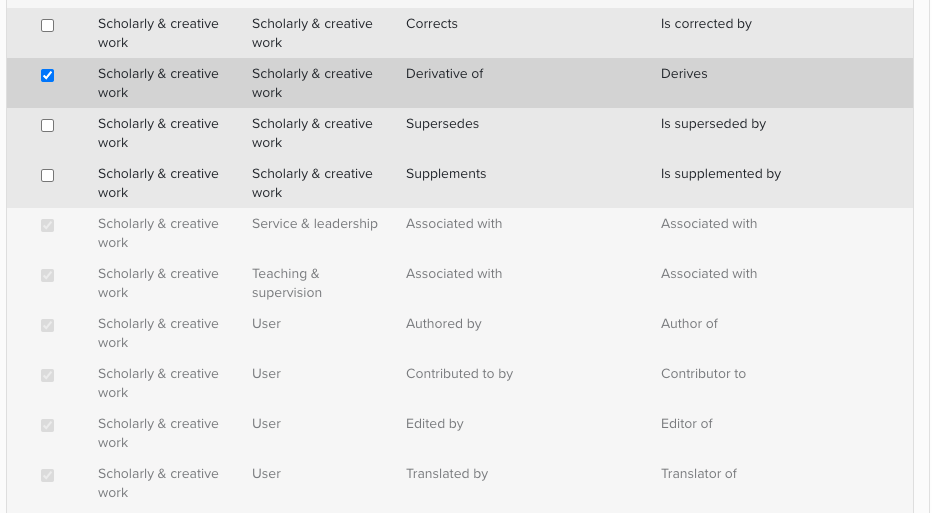Click the Service & leadership row checkbox
Image resolution: width=937 pixels, height=513 pixels.
[x=47, y=225]
